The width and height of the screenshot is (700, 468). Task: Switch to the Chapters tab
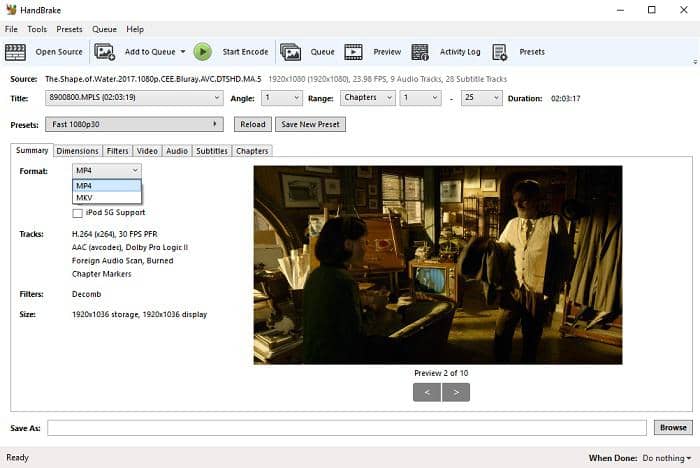click(x=252, y=151)
